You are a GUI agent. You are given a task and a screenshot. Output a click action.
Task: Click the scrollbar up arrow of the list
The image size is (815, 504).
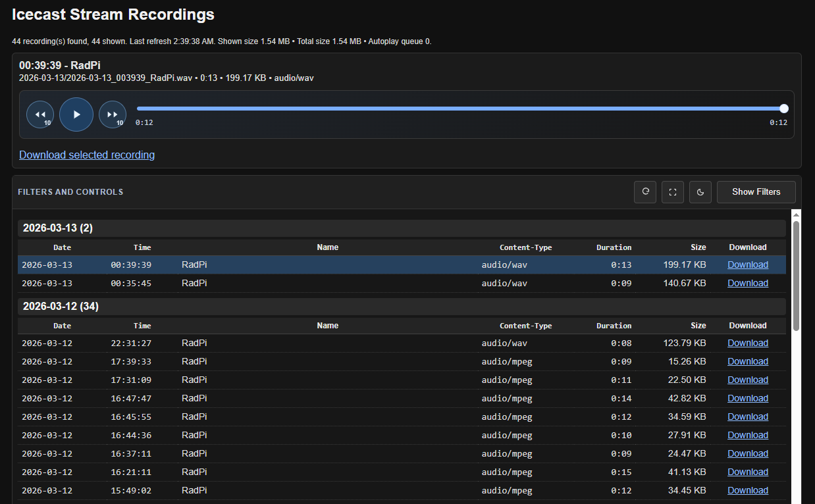click(x=796, y=214)
